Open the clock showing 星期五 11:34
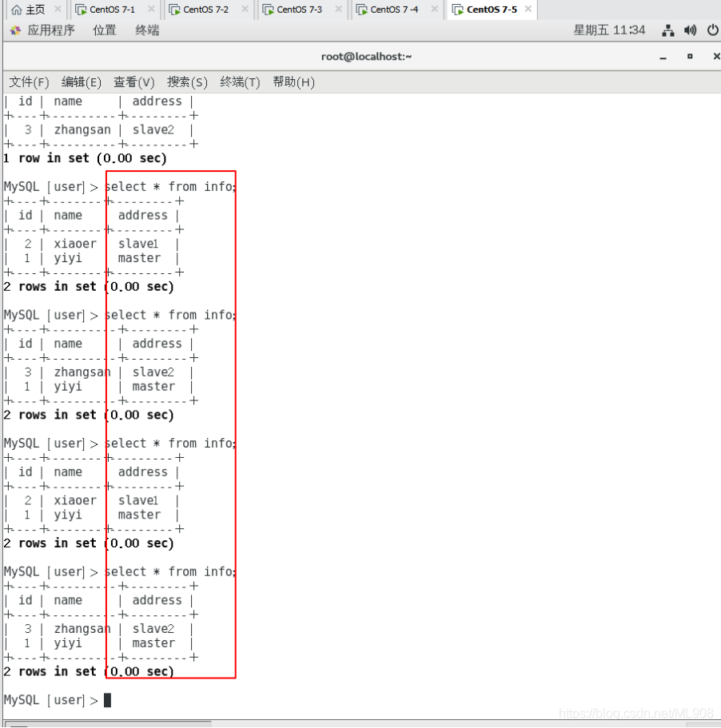 click(x=609, y=30)
